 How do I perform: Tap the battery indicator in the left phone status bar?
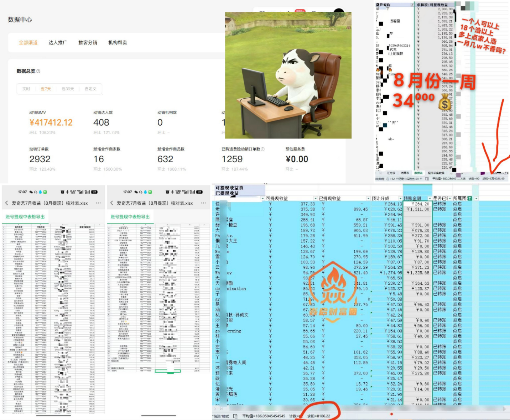(94, 192)
